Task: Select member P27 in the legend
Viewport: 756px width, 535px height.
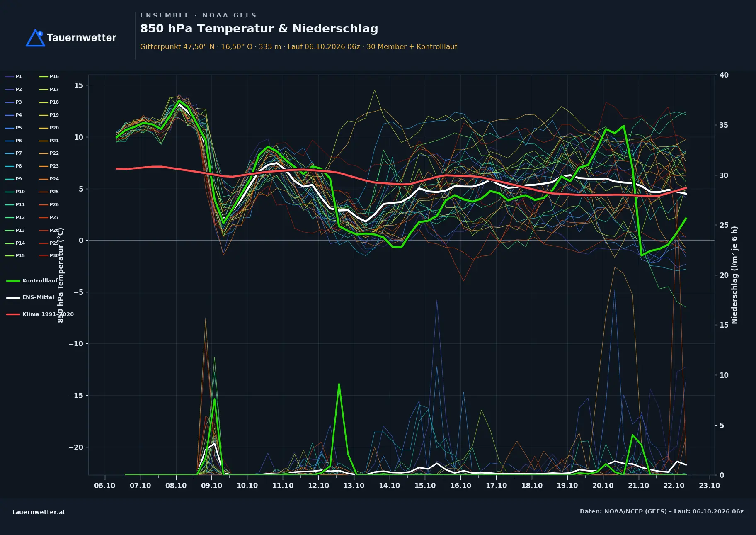Action: (49, 217)
